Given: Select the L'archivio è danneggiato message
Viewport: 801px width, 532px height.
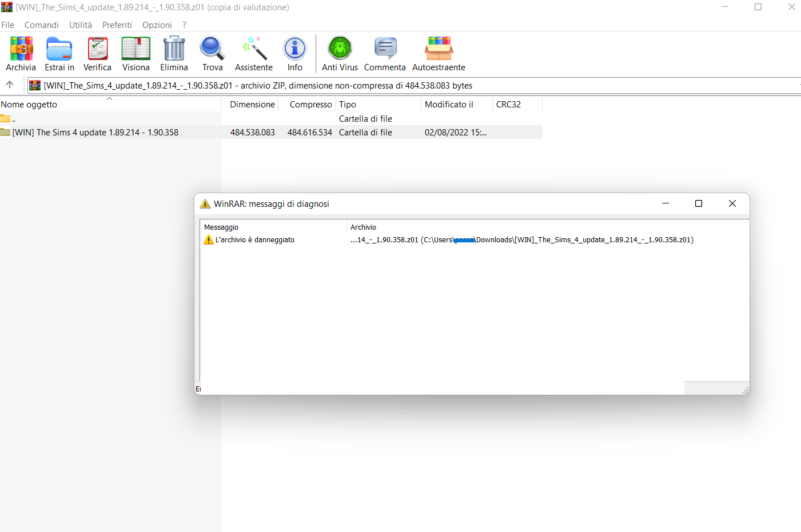Looking at the screenshot, I should pyautogui.click(x=255, y=239).
